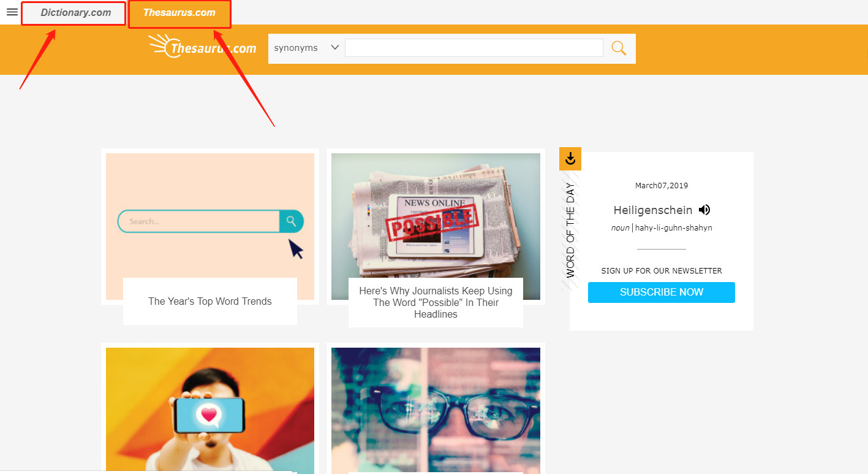Viewport: 868px width, 474px height.
Task: Click the March07,2019 date text
Action: 661,186
